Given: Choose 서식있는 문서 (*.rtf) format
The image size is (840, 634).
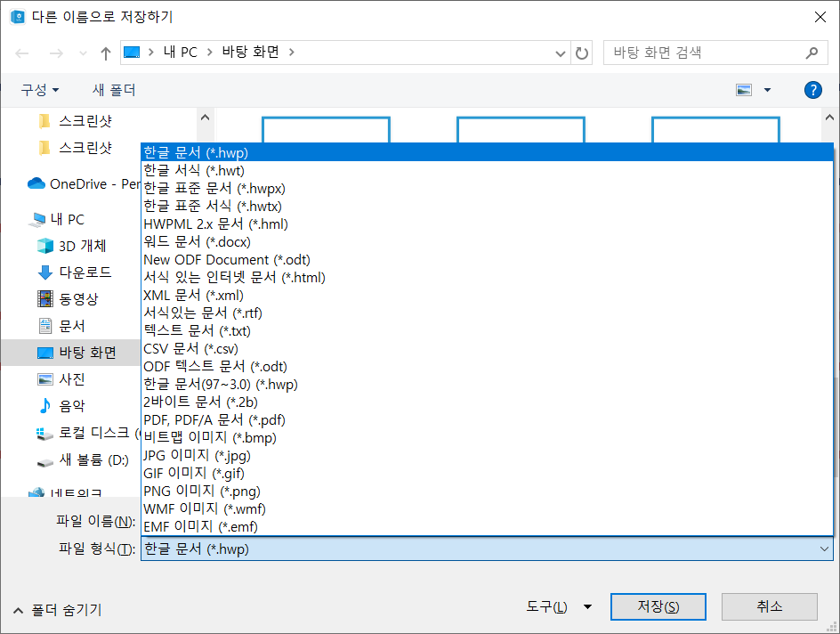Looking at the screenshot, I should 487,313.
